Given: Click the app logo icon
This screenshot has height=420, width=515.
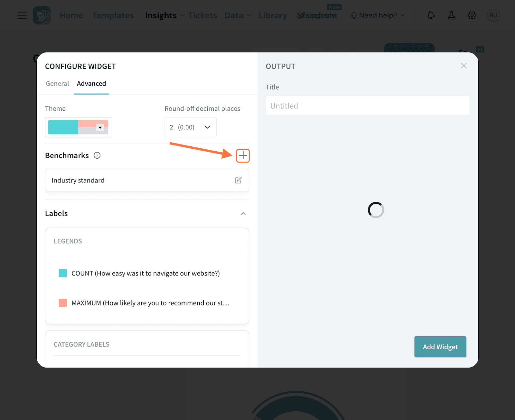Looking at the screenshot, I should pyautogui.click(x=42, y=15).
